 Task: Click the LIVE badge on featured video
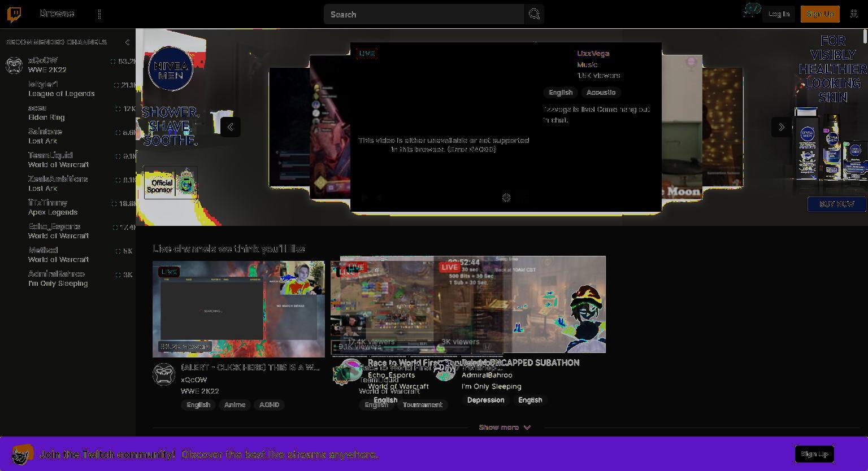pos(366,53)
